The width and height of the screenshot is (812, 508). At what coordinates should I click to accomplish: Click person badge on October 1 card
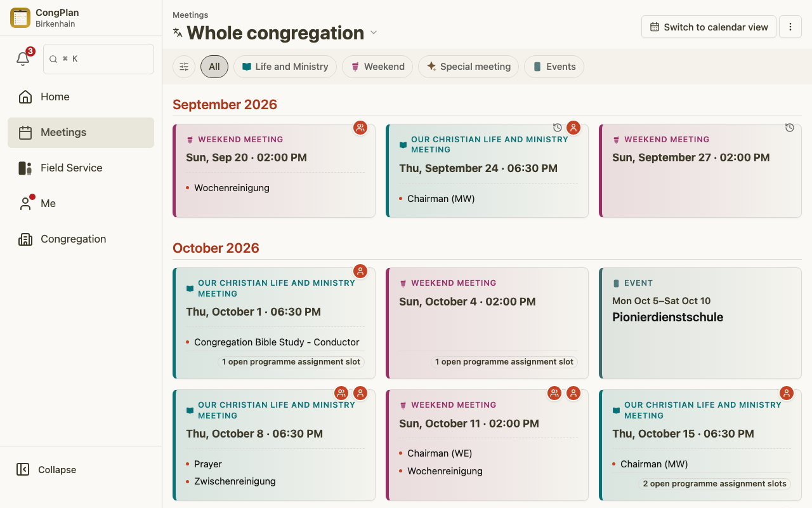(x=360, y=271)
